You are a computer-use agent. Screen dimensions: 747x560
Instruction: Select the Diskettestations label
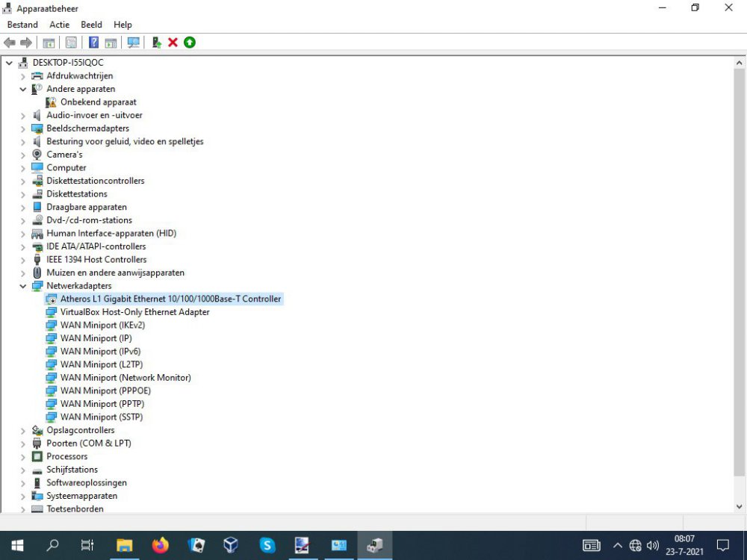tap(77, 194)
